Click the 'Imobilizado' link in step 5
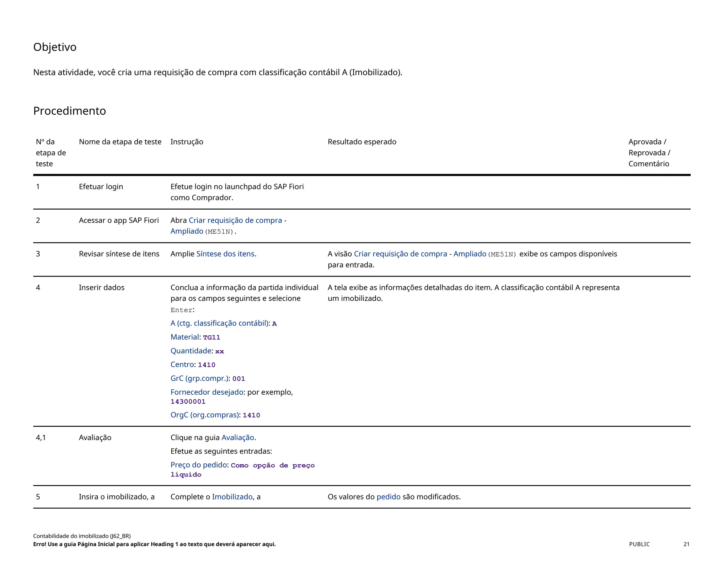 click(x=232, y=497)
